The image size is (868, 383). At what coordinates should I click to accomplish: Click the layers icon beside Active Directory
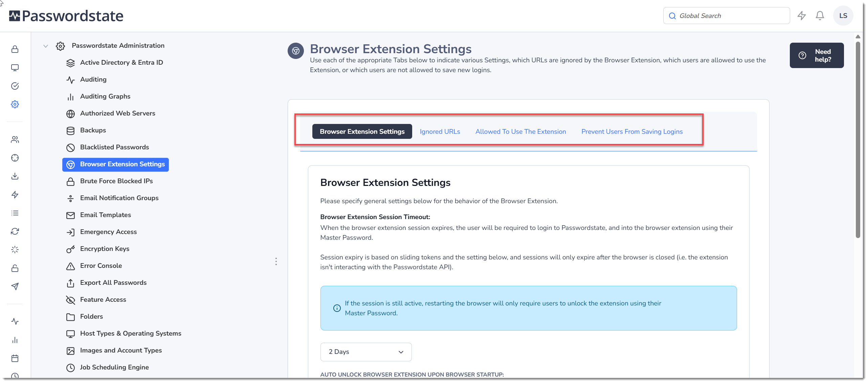coord(70,63)
